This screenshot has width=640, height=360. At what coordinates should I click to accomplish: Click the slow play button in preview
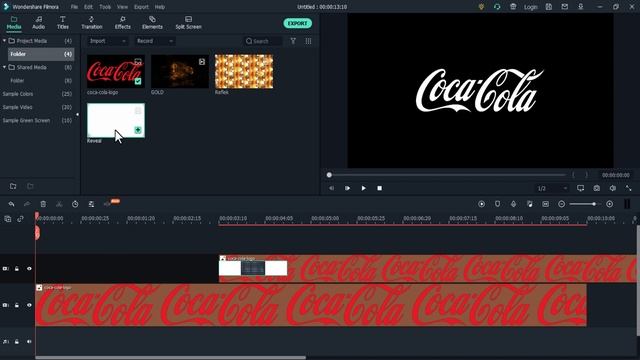point(347,188)
